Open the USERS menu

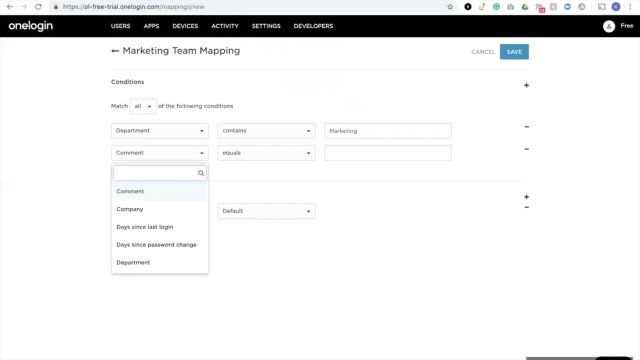[x=120, y=26]
